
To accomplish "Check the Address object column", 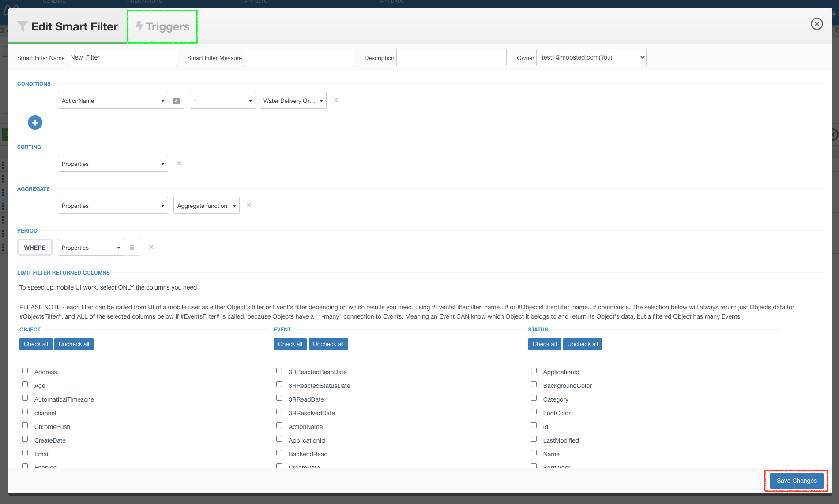I will [25, 371].
